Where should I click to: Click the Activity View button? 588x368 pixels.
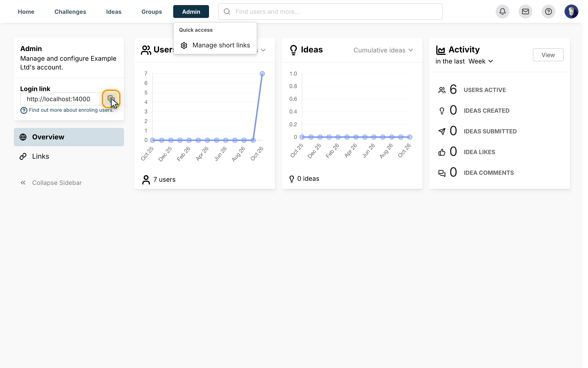click(548, 55)
